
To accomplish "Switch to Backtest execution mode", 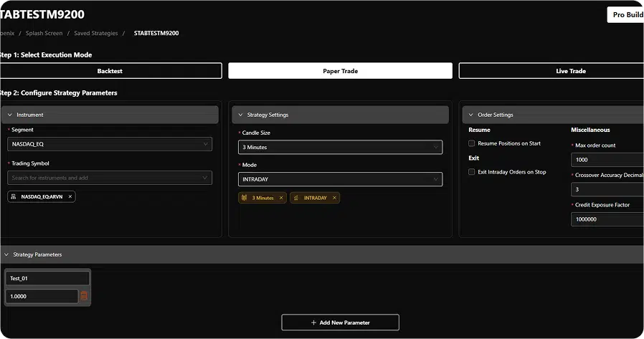I will (x=110, y=71).
